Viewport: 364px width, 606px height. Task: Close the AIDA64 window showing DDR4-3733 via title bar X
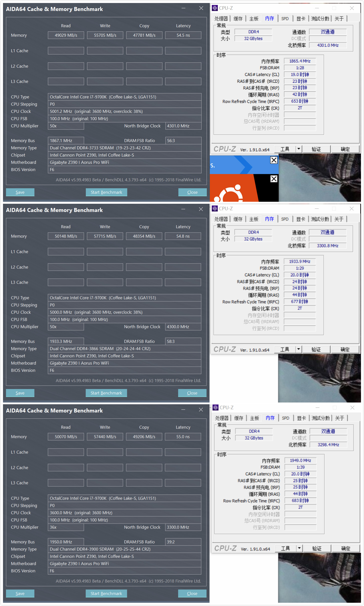[x=201, y=8]
